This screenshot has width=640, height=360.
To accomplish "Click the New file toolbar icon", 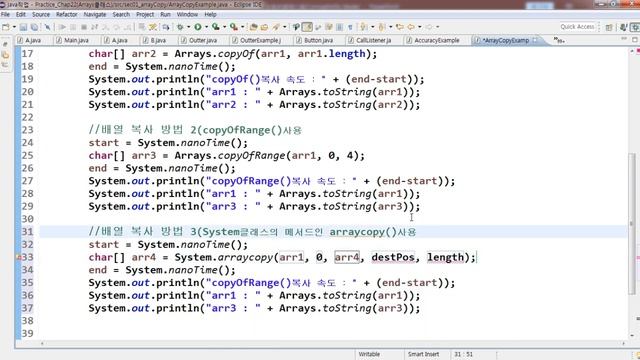I will click(x=6, y=27).
